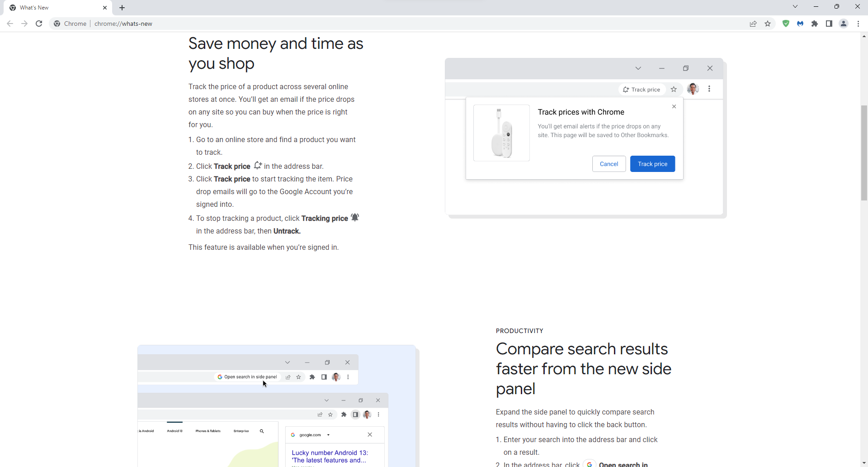Open a new tab with the plus button

tap(122, 8)
